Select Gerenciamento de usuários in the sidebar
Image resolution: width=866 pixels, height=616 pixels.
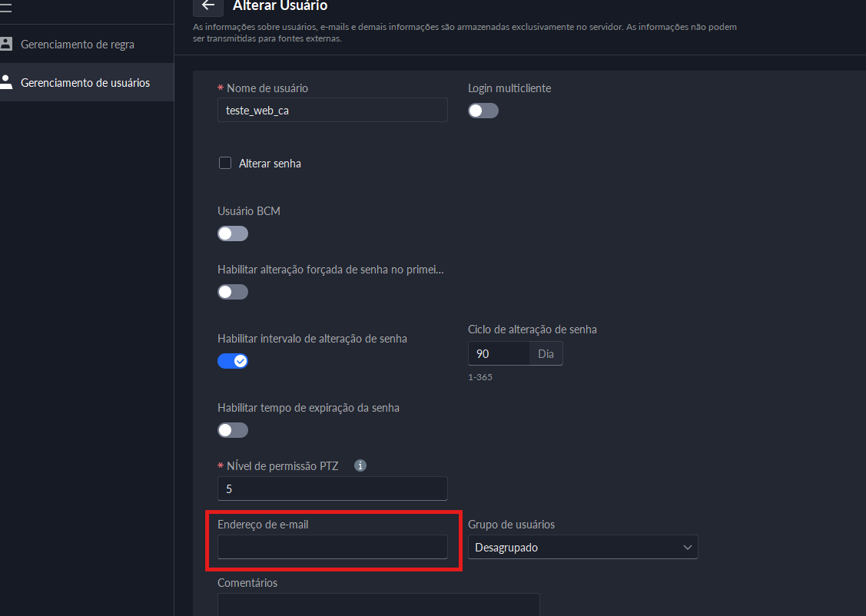85,83
